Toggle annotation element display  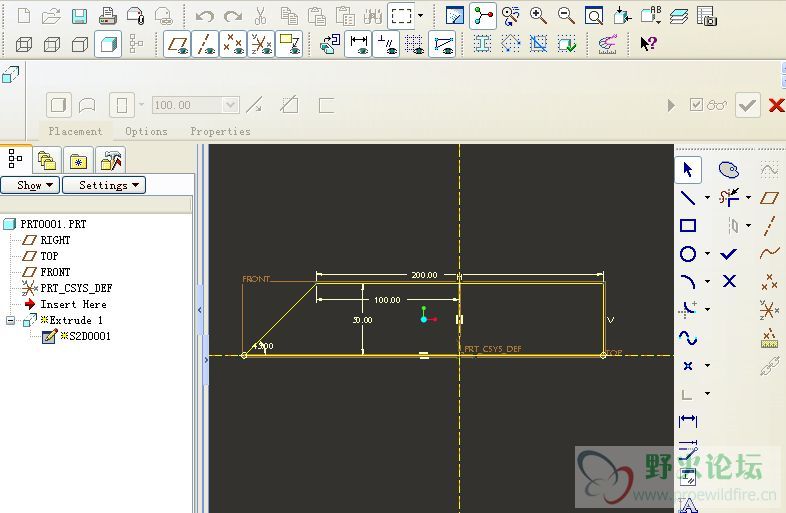(x=289, y=45)
